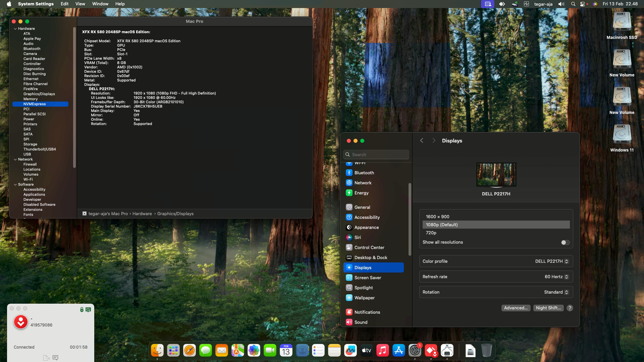Image resolution: width=644 pixels, height=362 pixels.
Task: Click the volume icon in the menu bar
Action: 561,4
